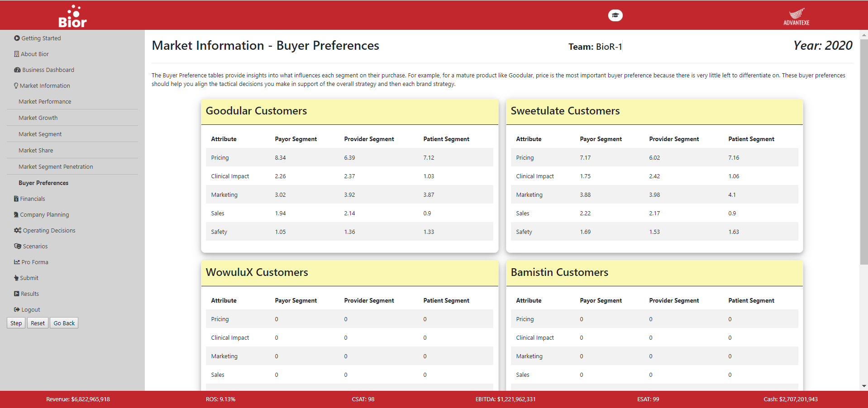Viewport: 868px width, 408px height.
Task: Click Goodular Customers table heading
Action: tap(256, 111)
